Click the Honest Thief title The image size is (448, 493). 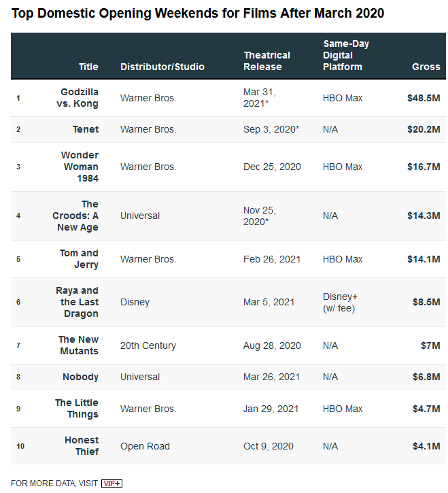[82, 446]
